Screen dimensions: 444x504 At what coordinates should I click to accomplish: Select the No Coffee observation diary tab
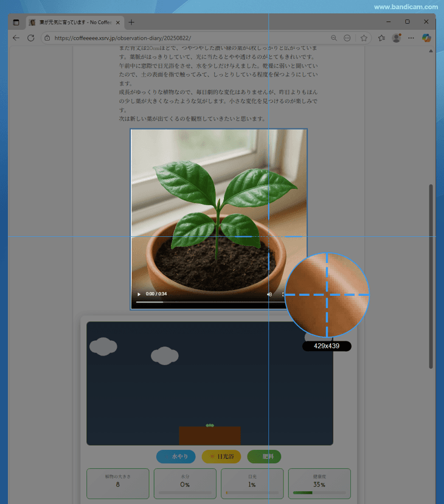point(75,22)
